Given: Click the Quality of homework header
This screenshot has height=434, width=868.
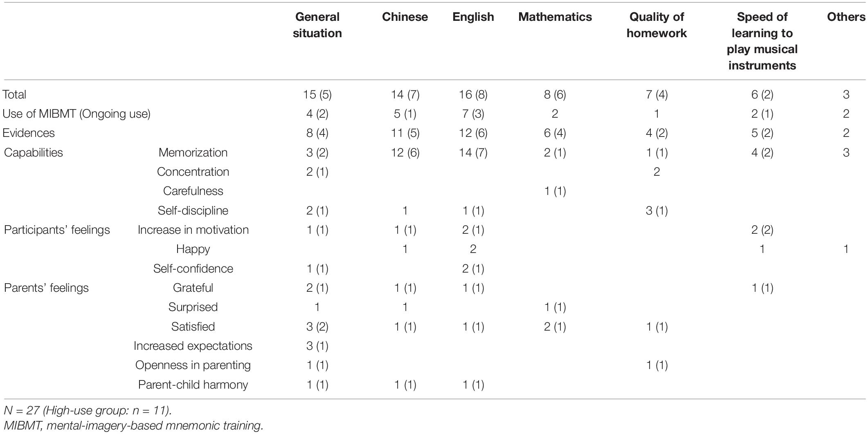Looking at the screenshot, I should (657, 25).
